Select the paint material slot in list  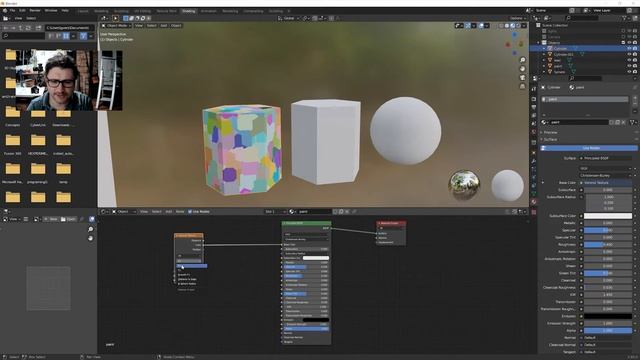[x=585, y=99]
